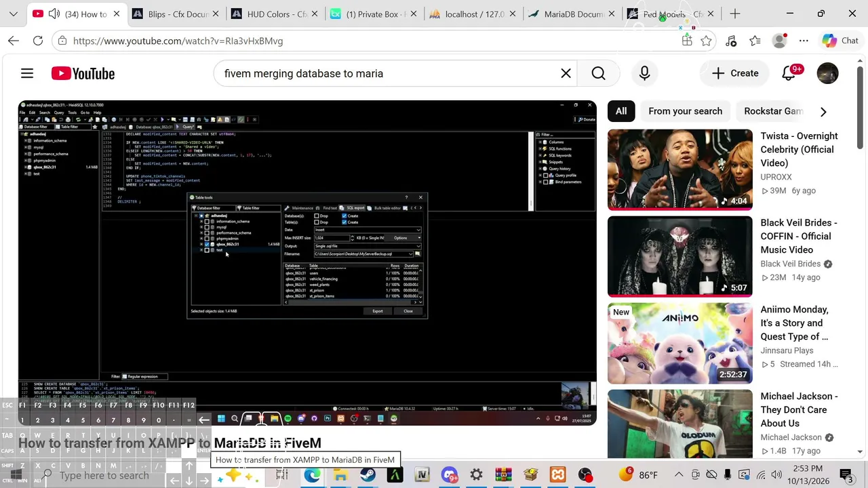
Task: Start voice search with the microphone
Action: pyautogui.click(x=644, y=73)
